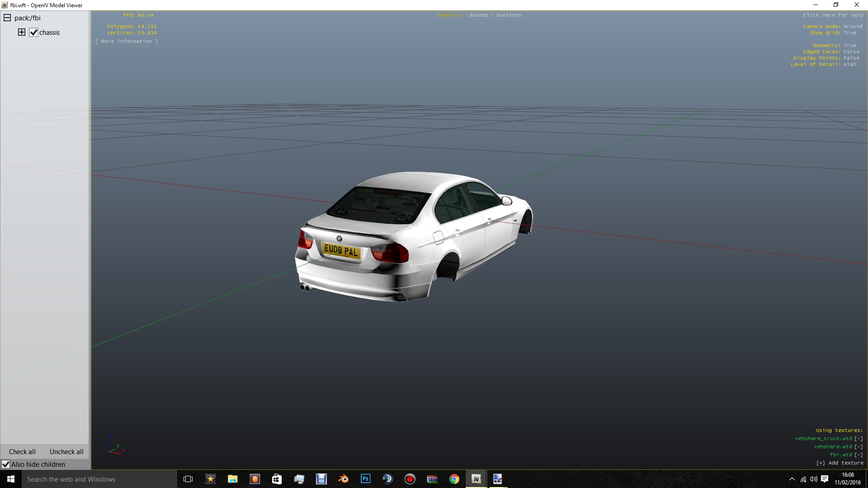Open File Explorer from taskbar

[233, 479]
